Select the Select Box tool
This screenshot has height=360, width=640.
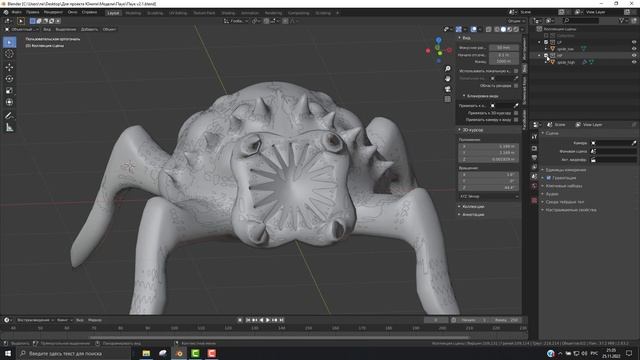click(x=9, y=42)
